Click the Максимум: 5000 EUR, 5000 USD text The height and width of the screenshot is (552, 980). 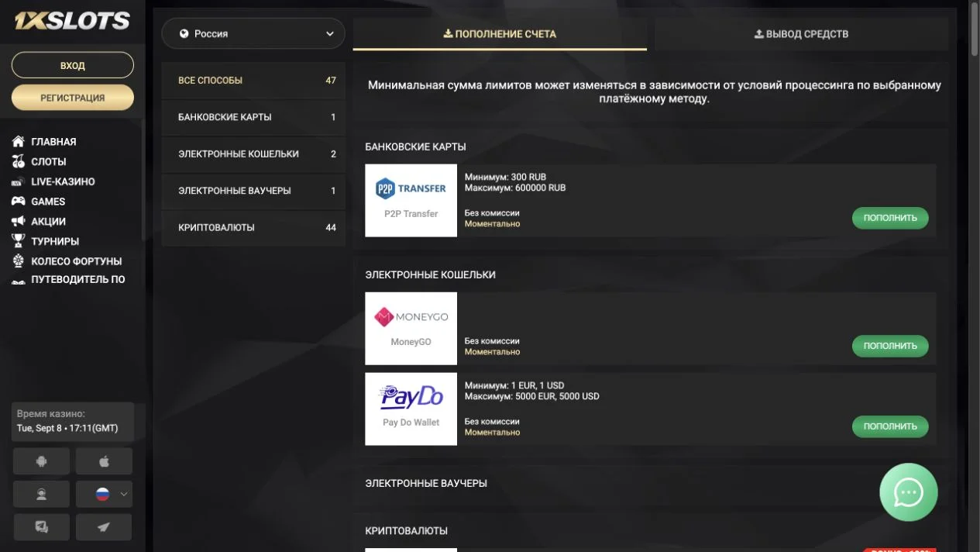pyautogui.click(x=532, y=397)
